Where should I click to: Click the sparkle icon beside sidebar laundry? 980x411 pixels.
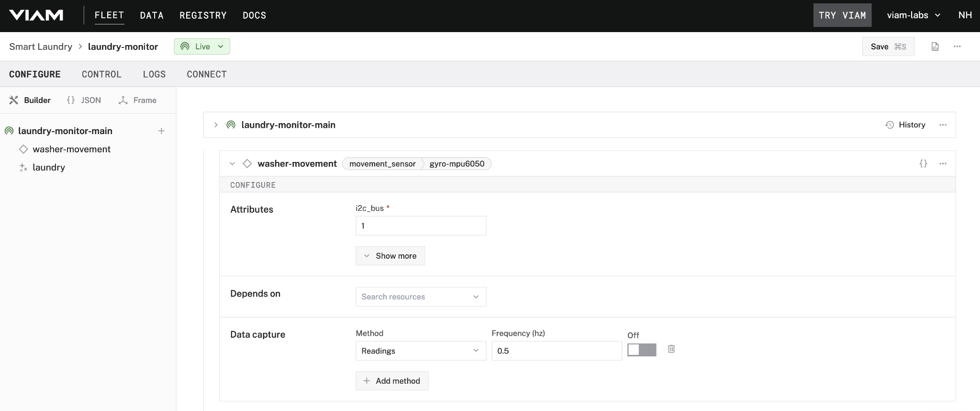click(x=23, y=167)
